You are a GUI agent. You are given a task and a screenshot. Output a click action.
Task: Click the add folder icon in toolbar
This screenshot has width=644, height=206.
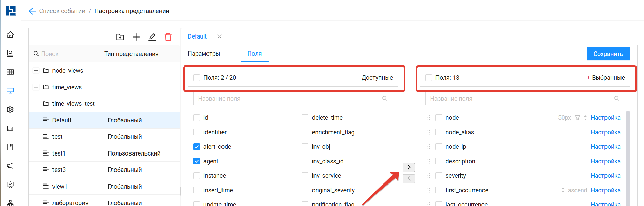(120, 37)
